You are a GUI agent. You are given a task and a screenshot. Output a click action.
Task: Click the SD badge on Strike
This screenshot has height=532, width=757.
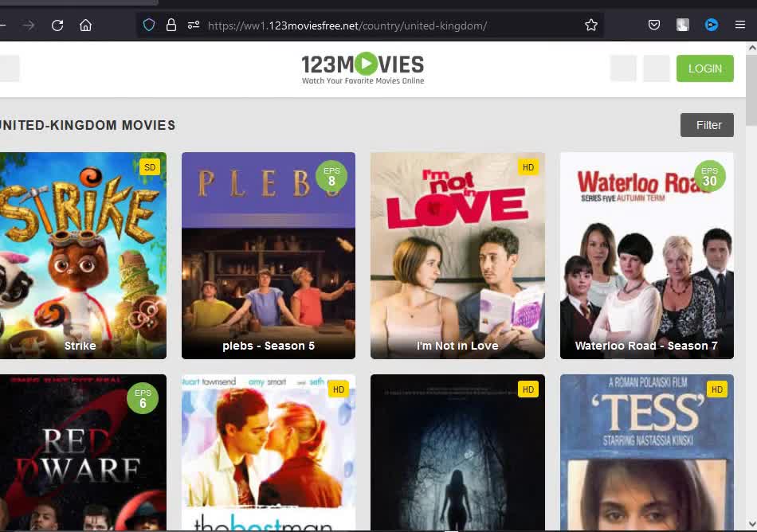pyautogui.click(x=150, y=167)
